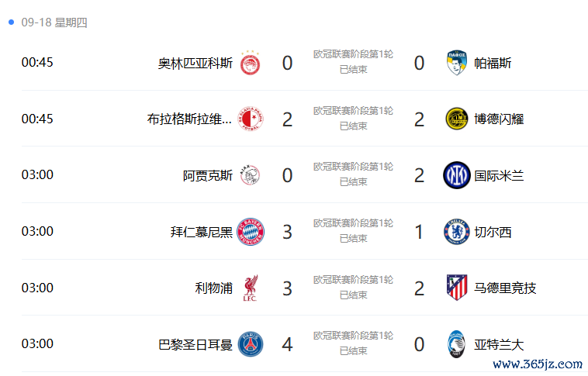Viewport: 588px width, 376px height.
Task: Open the Liverpool match status 已结束
Action: pyautogui.click(x=353, y=295)
